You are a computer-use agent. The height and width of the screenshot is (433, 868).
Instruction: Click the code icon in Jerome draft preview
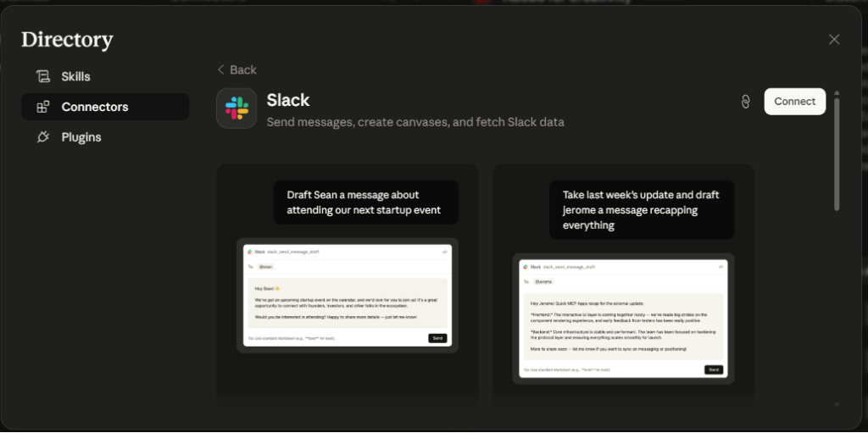coord(721,267)
